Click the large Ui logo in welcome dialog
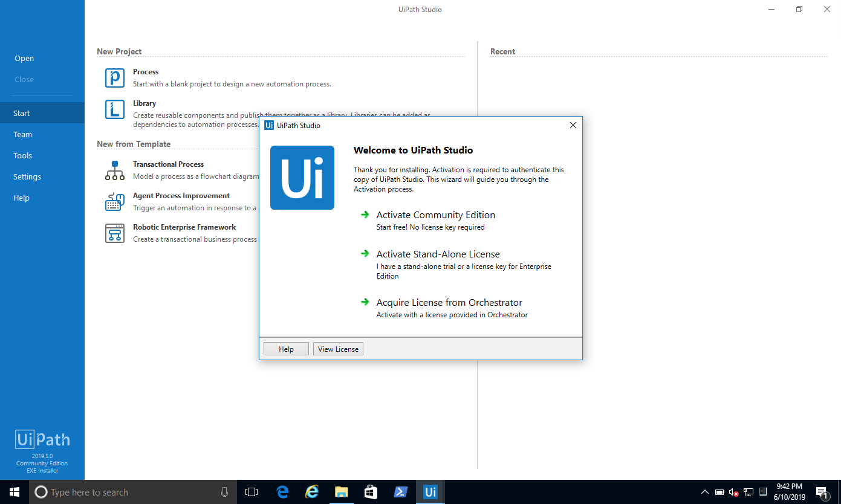Screen dimensions: 841x504 coord(302,178)
